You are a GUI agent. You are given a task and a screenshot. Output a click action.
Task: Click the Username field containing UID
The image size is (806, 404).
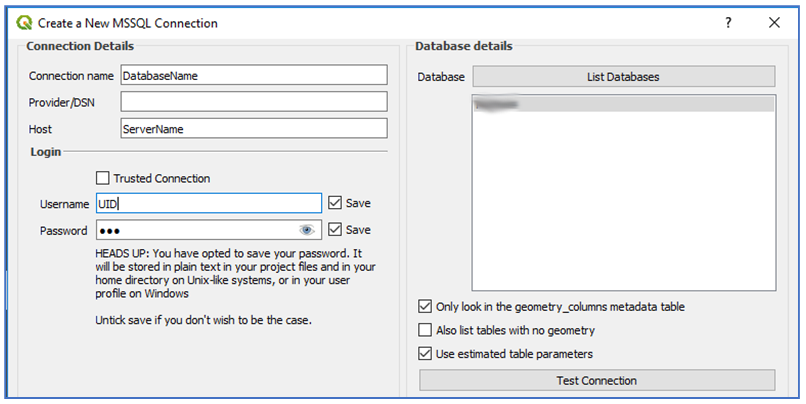point(208,203)
